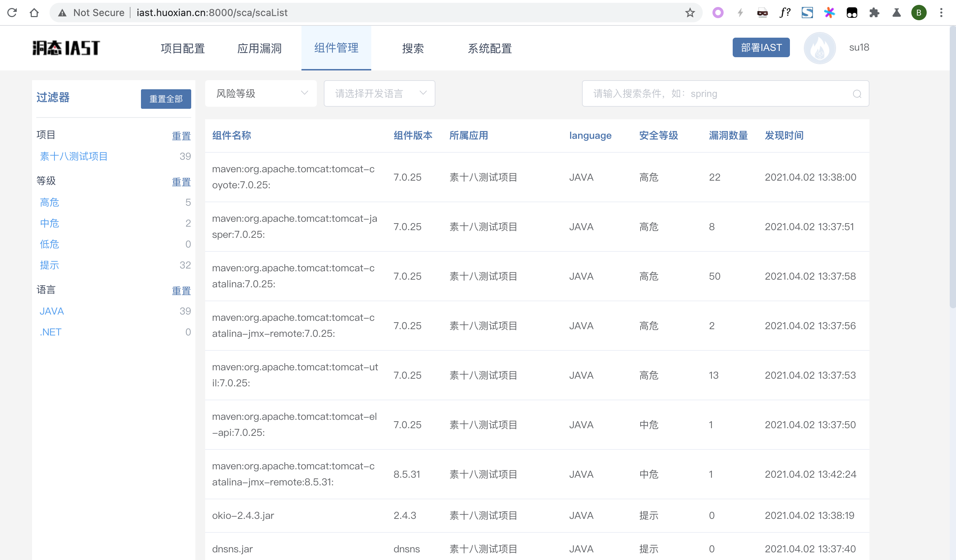Click the browser reload icon
The height and width of the screenshot is (560, 956).
[x=12, y=13]
